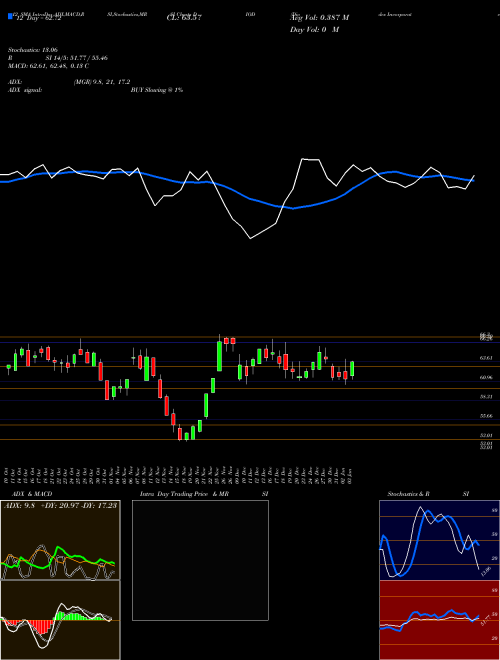Click the ADX +DY -DY values header
This screenshot has height=660, width=500.
click(60, 505)
